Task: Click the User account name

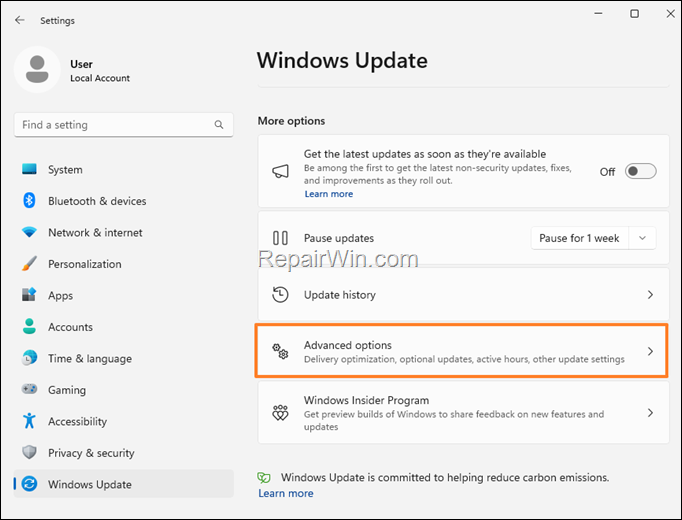Action: click(x=81, y=64)
